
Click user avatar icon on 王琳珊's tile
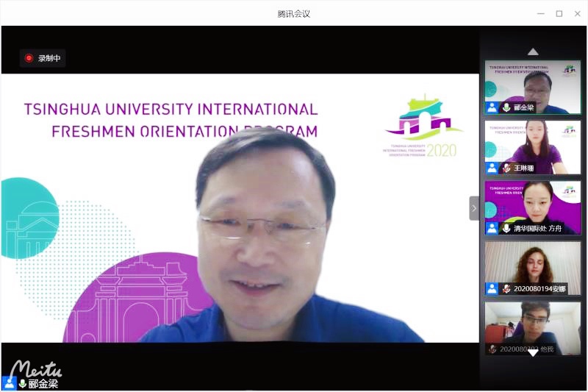point(492,168)
